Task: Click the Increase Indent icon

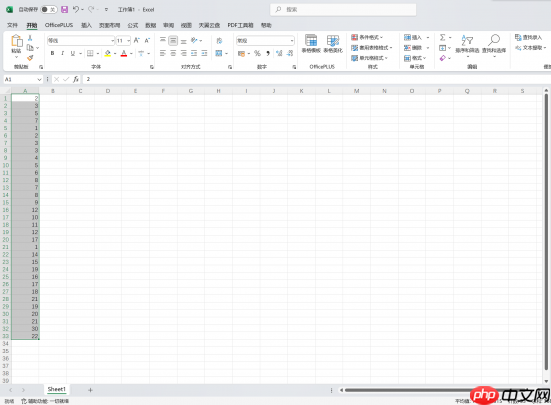Action: pyautogui.click(x=204, y=53)
